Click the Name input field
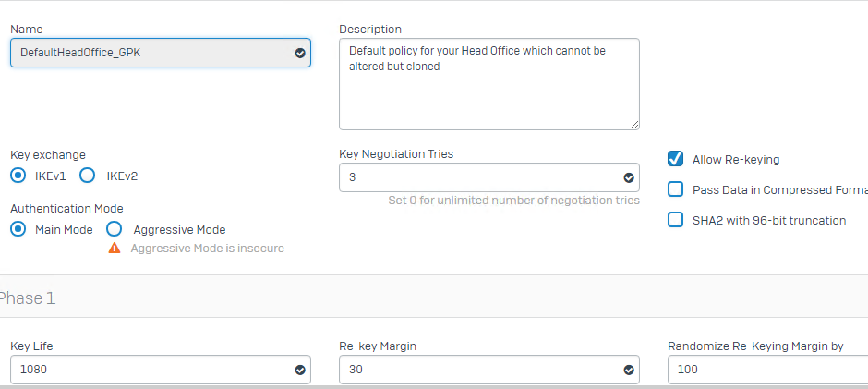Image resolution: width=868 pixels, height=389 pixels. point(161,53)
